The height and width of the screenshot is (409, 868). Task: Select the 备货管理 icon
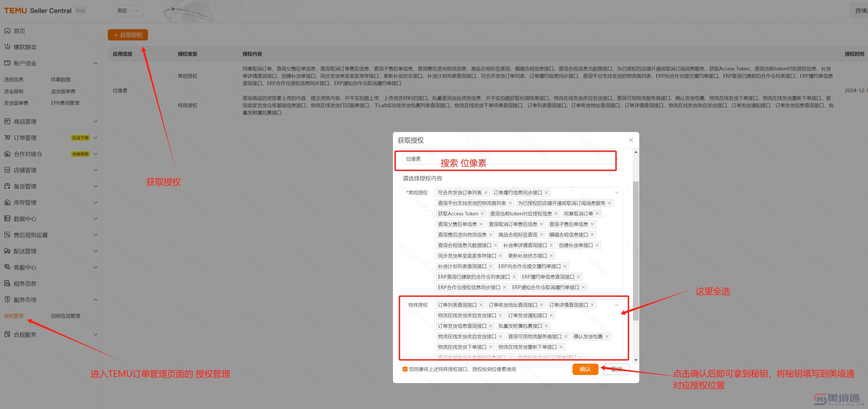click(x=7, y=186)
